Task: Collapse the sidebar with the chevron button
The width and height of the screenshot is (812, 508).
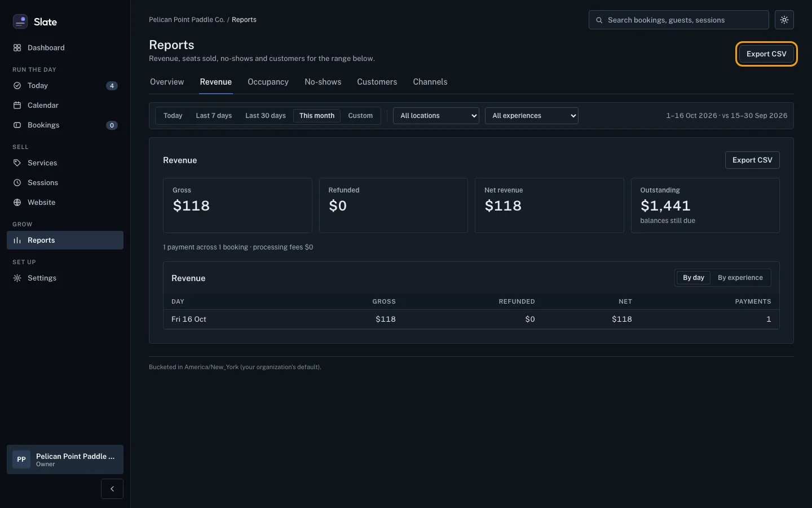Action: pyautogui.click(x=112, y=489)
